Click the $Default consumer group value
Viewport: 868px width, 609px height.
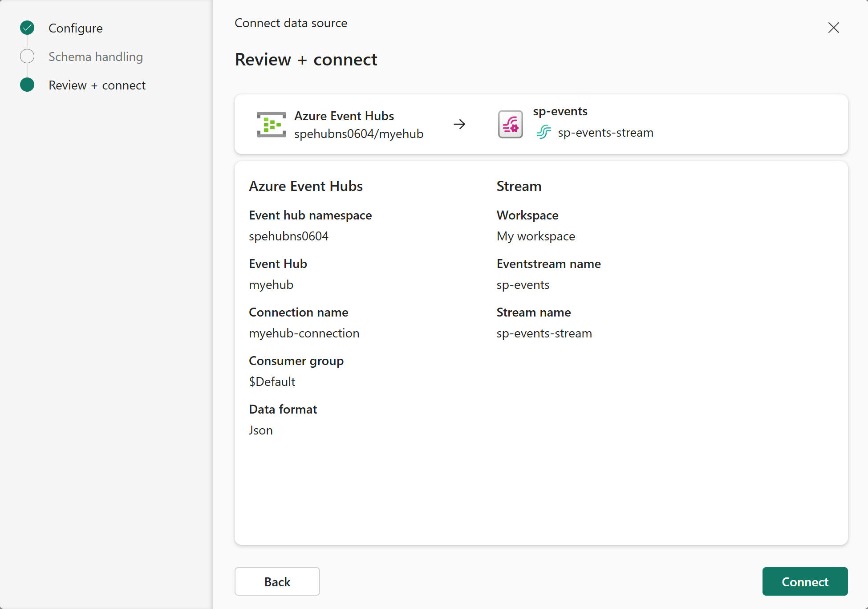pyautogui.click(x=272, y=382)
